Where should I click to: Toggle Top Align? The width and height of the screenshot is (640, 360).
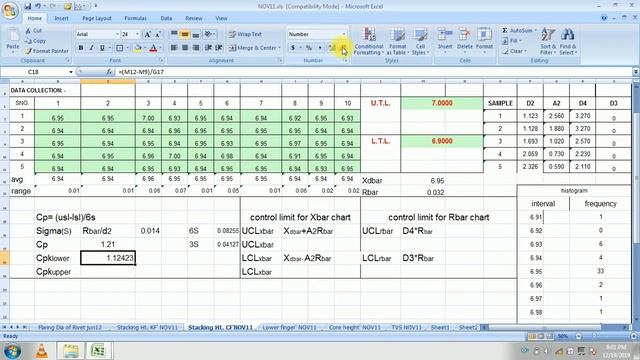pyautogui.click(x=174, y=34)
